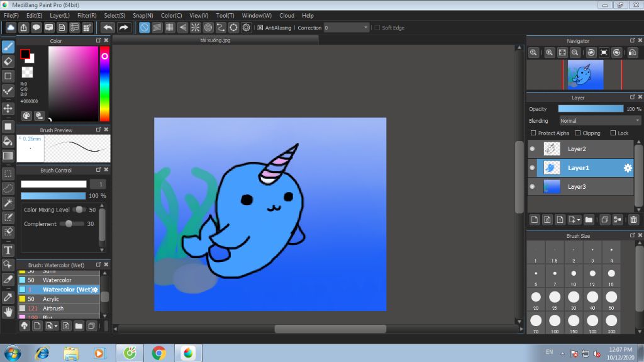The image size is (644, 362).
Task: Click the Undo arrow in toolbar
Action: pos(108,28)
